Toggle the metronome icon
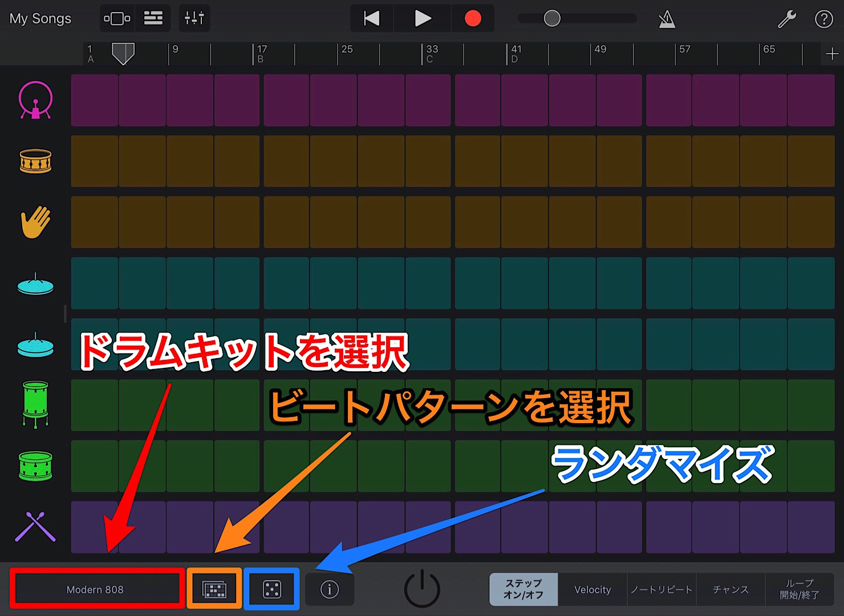This screenshot has width=844, height=616. coord(667,19)
